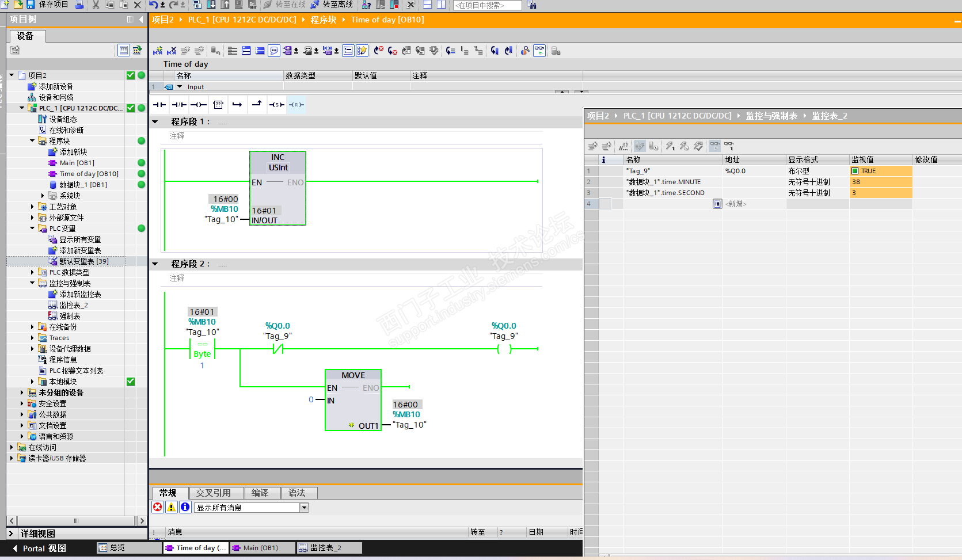Viewport: 962px width, 560px height.
Task: Insert an empty box instruction
Action: 218,105
